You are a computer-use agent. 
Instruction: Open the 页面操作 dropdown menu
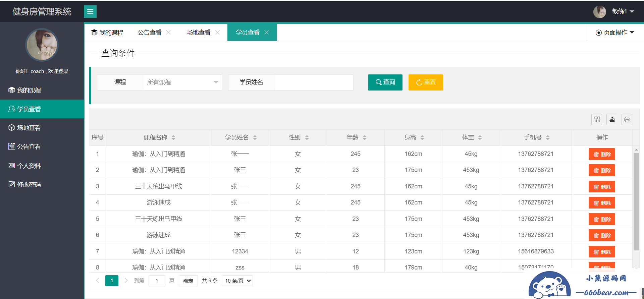[615, 33]
